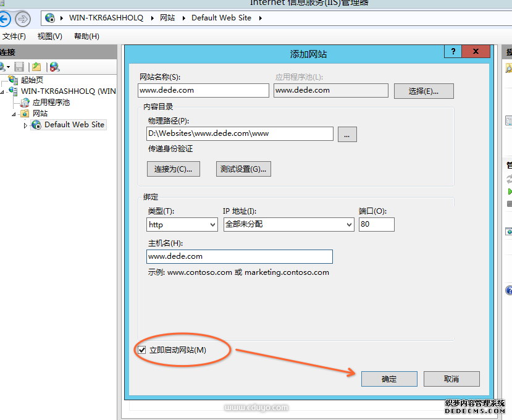Image resolution: width=512 pixels, height=420 pixels.
Task: Open the Application Pools node (应用程序池)
Action: 51,103
